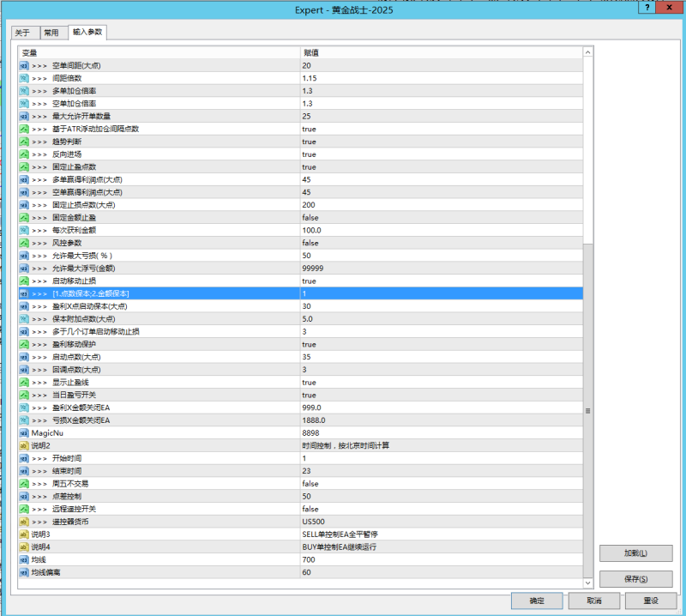
Task: Click the help question mark in title bar
Action: click(643, 8)
